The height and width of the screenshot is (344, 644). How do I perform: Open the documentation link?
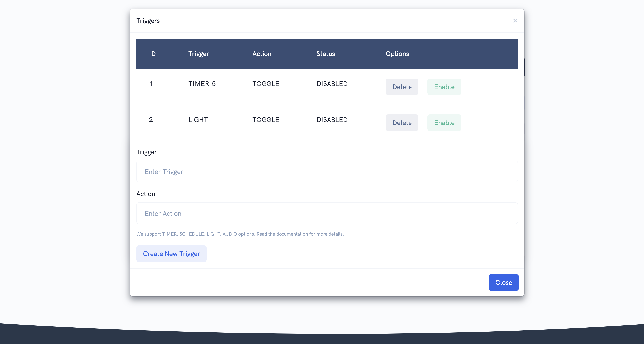coord(292,234)
